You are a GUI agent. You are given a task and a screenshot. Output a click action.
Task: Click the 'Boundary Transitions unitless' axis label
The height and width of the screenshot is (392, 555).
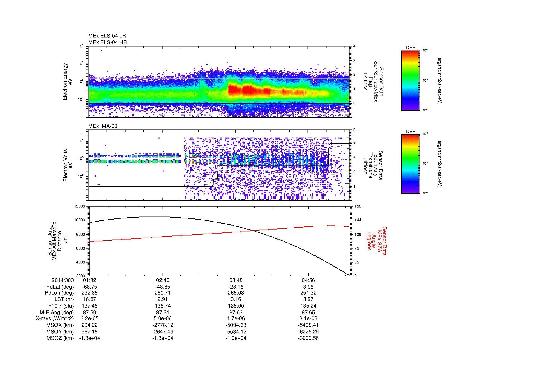click(x=373, y=165)
